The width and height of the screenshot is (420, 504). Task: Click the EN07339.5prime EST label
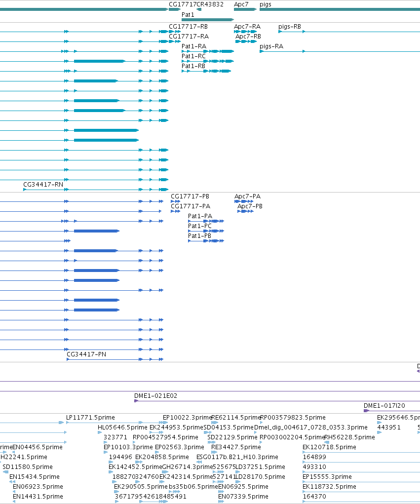(243, 496)
